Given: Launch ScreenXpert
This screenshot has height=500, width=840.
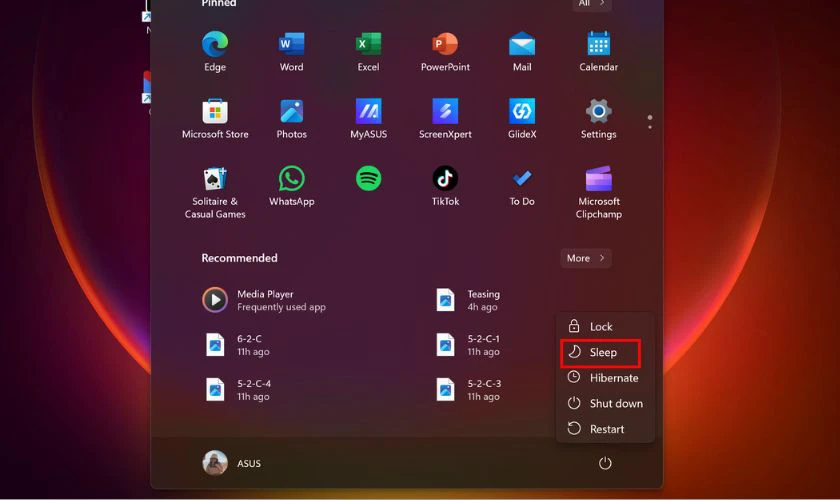Looking at the screenshot, I should tap(445, 111).
